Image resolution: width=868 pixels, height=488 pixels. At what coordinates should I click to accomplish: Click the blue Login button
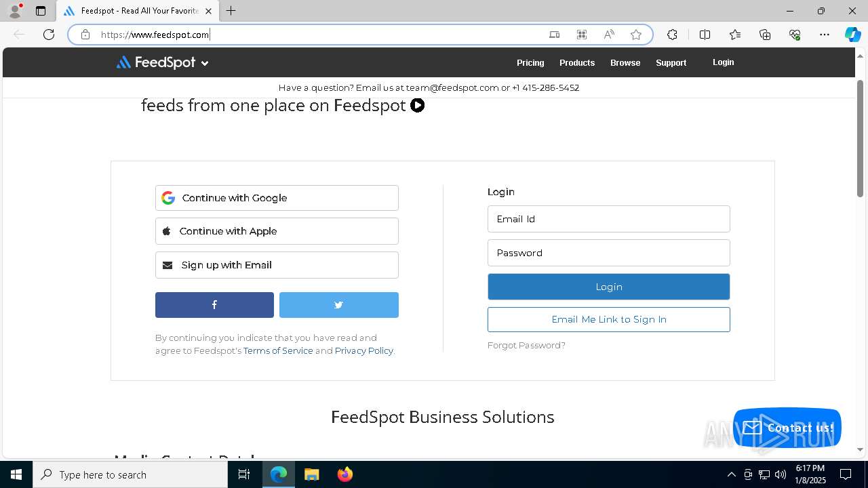pyautogui.click(x=609, y=287)
